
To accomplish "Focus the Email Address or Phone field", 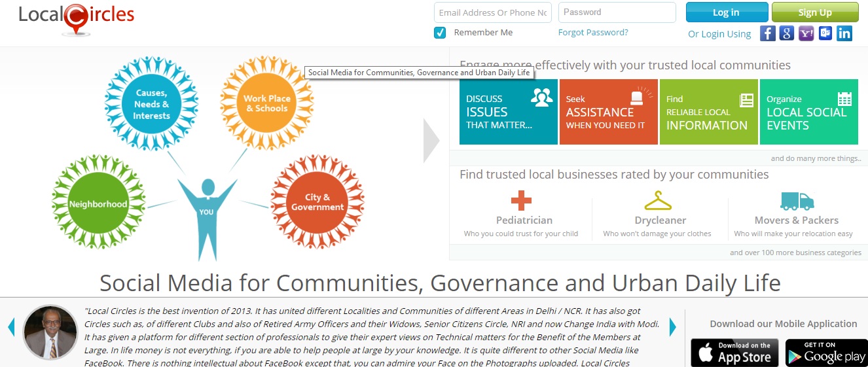I will pyautogui.click(x=493, y=12).
